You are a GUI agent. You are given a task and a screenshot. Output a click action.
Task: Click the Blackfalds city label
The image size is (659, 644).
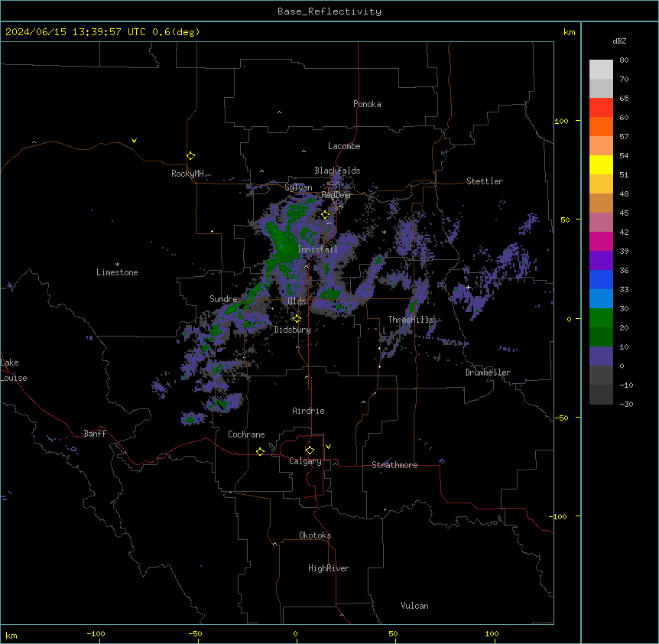point(337,171)
